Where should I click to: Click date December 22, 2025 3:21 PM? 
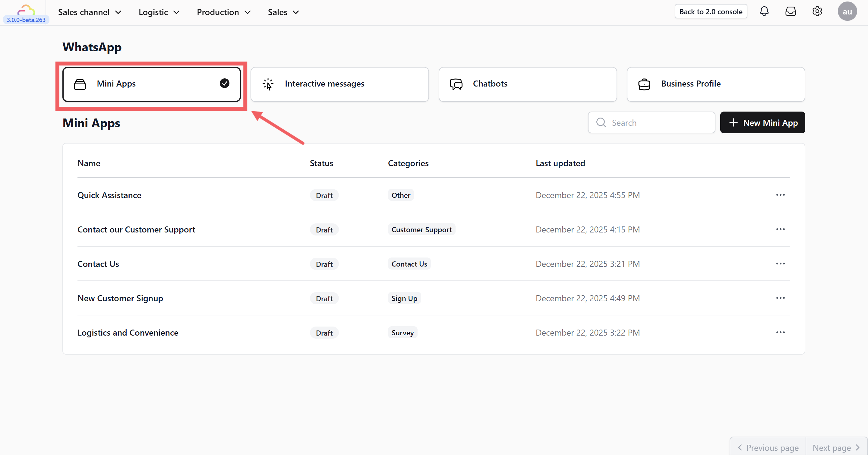(x=588, y=264)
